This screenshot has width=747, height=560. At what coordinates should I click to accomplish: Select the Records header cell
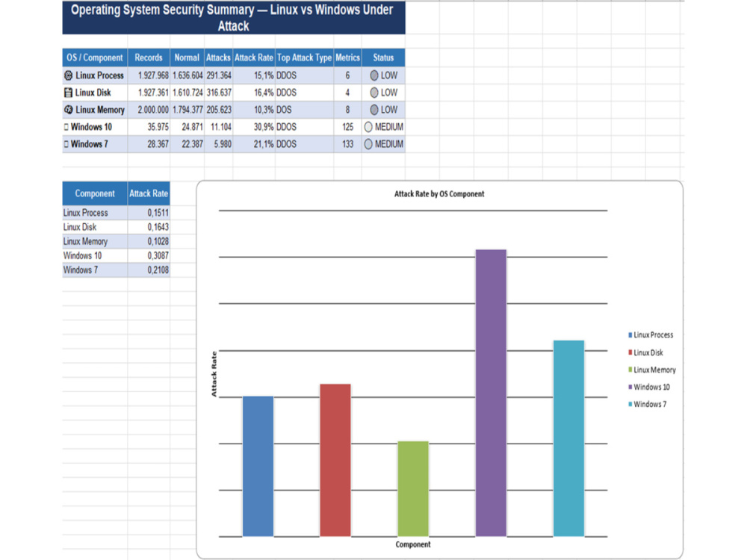click(149, 57)
